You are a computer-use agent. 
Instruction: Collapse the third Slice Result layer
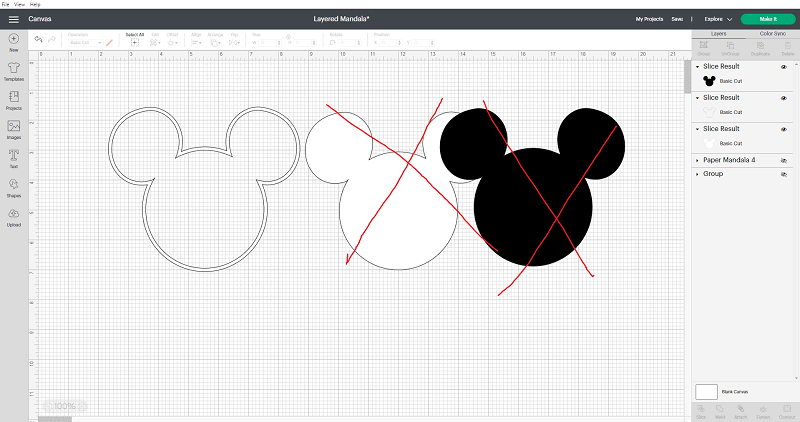pos(697,129)
